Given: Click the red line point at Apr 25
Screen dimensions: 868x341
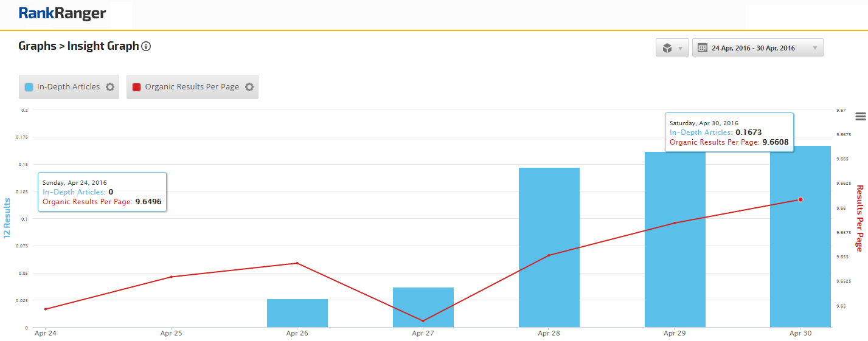Looking at the screenshot, I should point(172,277).
